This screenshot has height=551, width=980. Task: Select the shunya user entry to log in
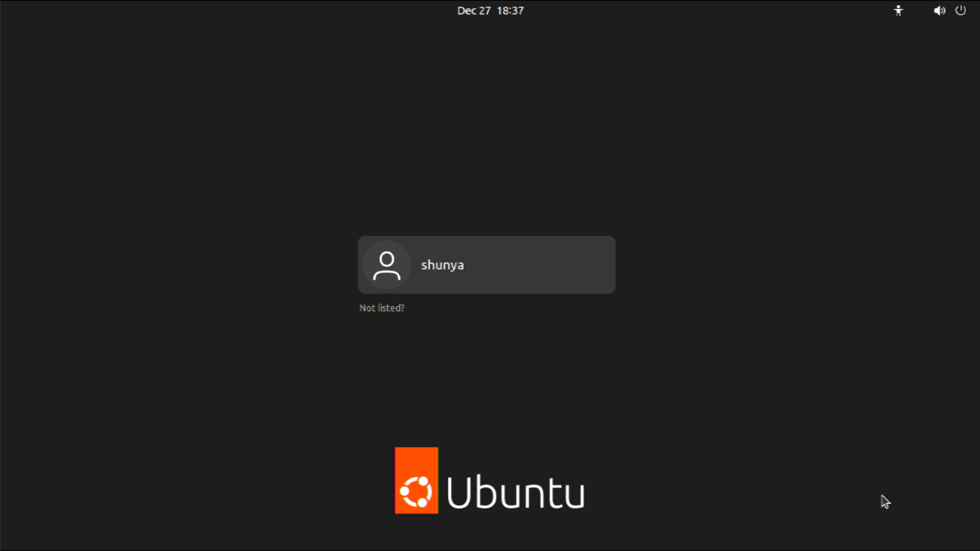(486, 264)
